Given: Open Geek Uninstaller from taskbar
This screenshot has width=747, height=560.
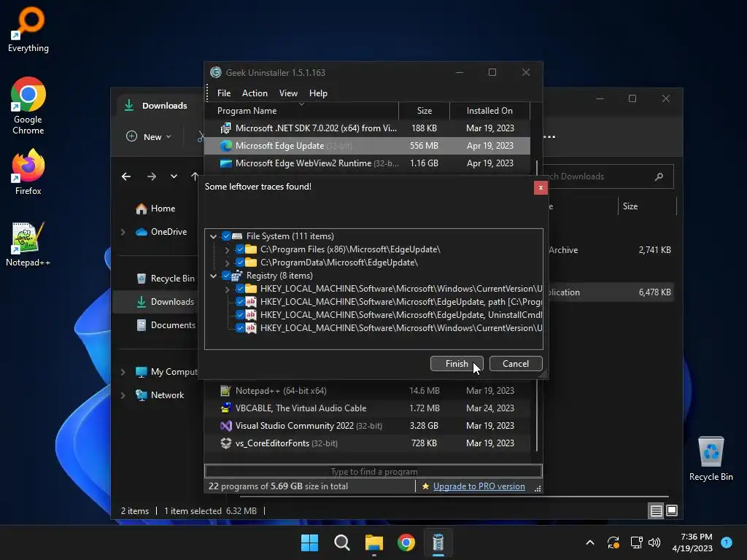Looking at the screenshot, I should click(438, 542).
